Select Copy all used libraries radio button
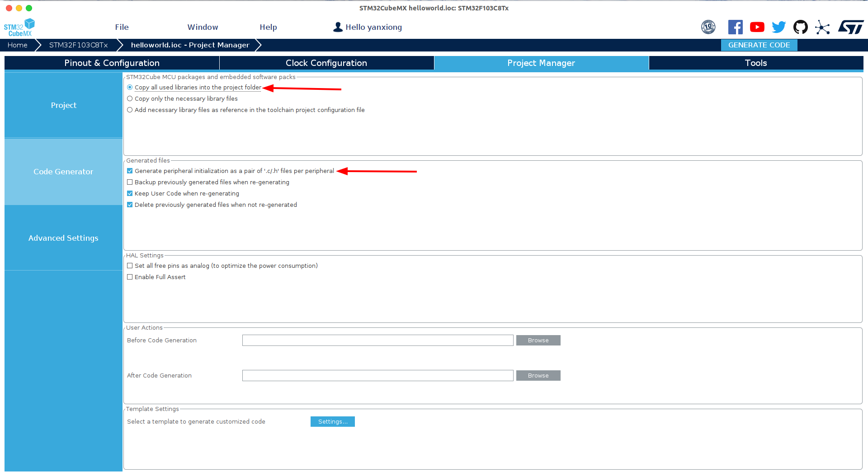 pos(130,87)
